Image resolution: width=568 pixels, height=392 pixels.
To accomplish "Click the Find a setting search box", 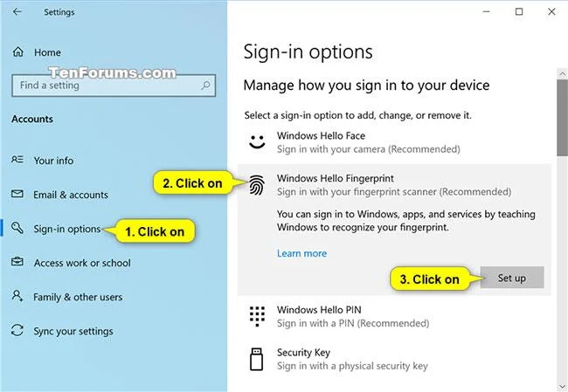I will pyautogui.click(x=114, y=86).
